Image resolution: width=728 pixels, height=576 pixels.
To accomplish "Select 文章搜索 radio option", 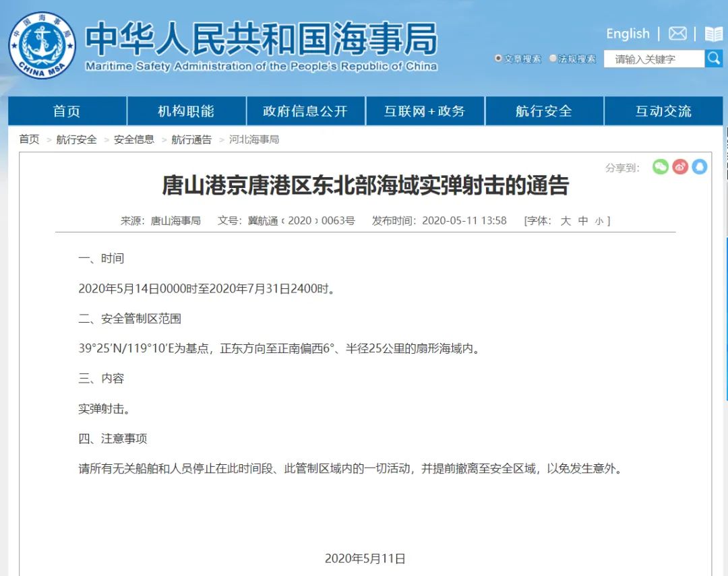I will (498, 59).
